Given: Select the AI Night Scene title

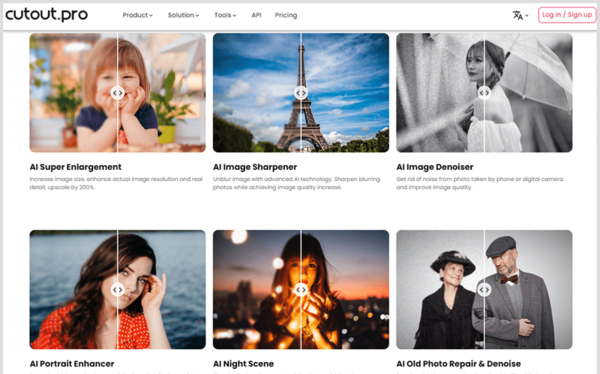Looking at the screenshot, I should pyautogui.click(x=243, y=364).
